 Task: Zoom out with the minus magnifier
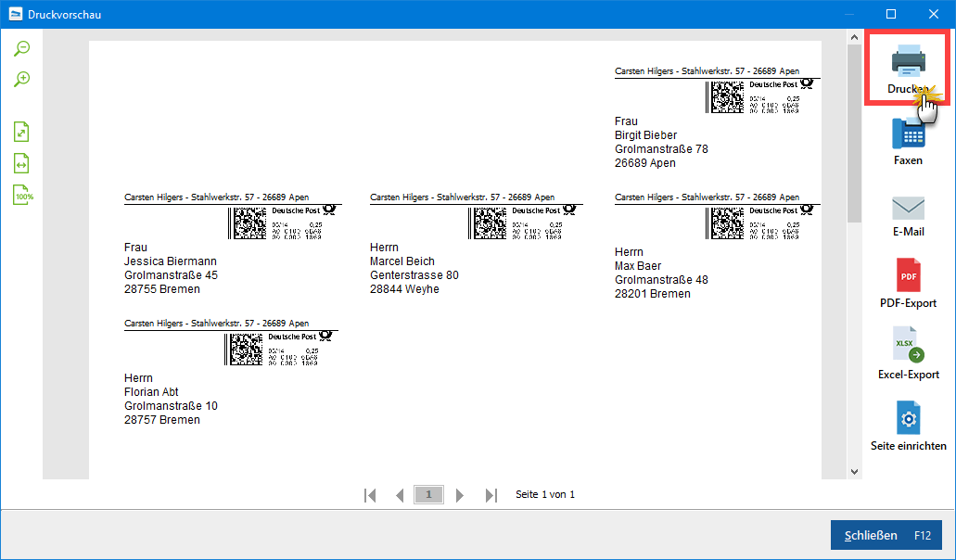click(x=22, y=48)
